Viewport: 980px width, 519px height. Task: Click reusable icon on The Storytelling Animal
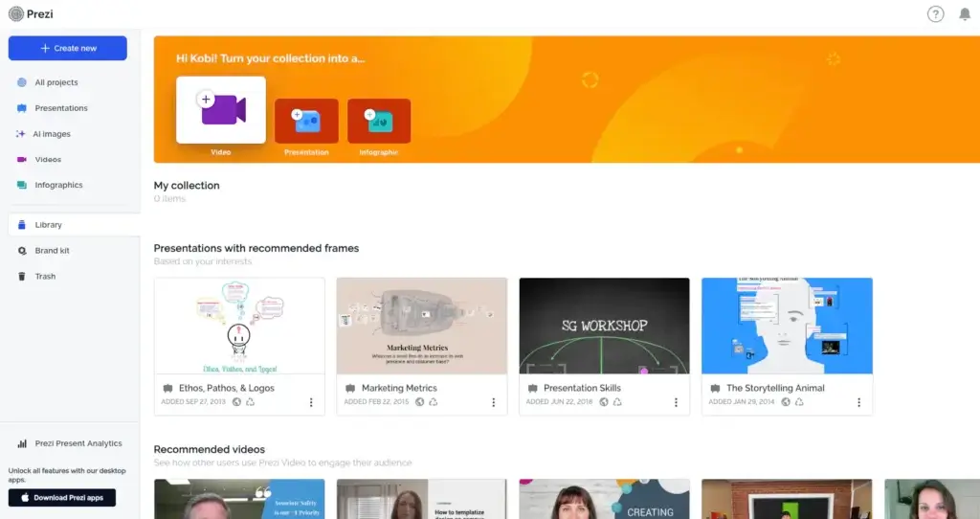[x=799, y=402]
